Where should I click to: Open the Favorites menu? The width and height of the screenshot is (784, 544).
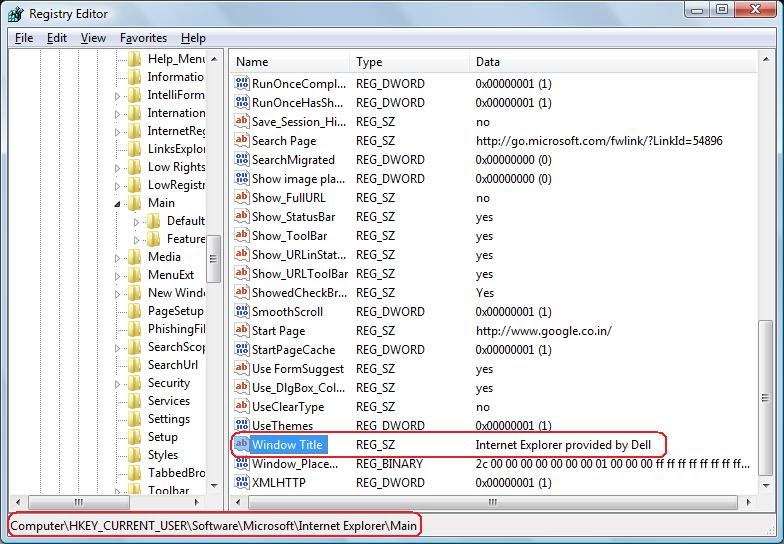pyautogui.click(x=144, y=38)
